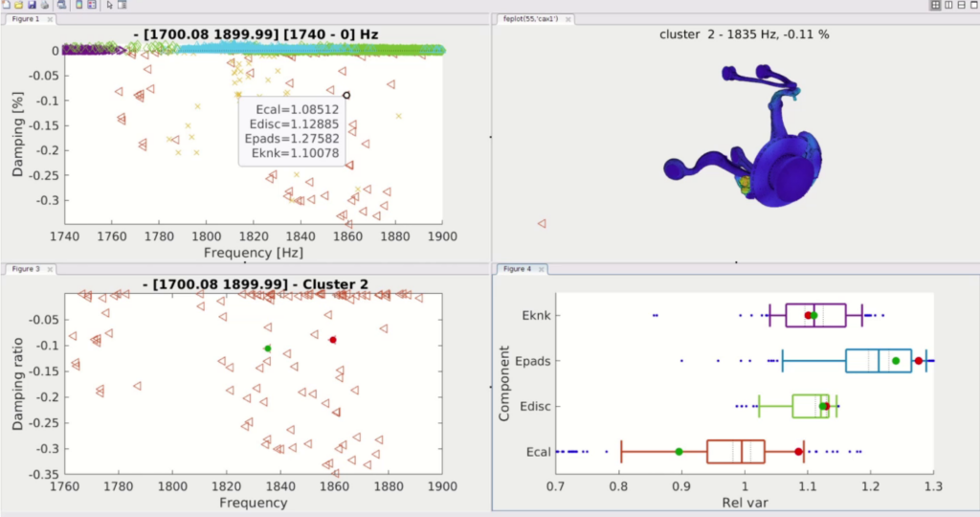The height and width of the screenshot is (517, 980).
Task: Open the Property Inspector toolbar icon
Action: click(122, 5)
